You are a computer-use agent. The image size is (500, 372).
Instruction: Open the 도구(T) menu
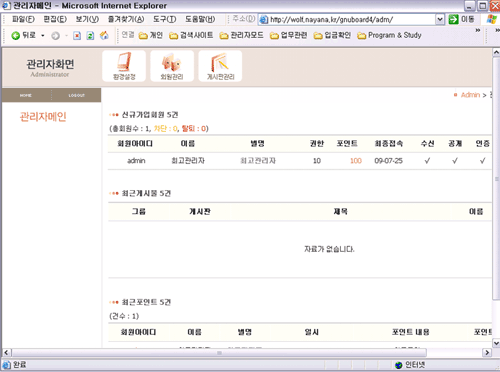(x=164, y=19)
